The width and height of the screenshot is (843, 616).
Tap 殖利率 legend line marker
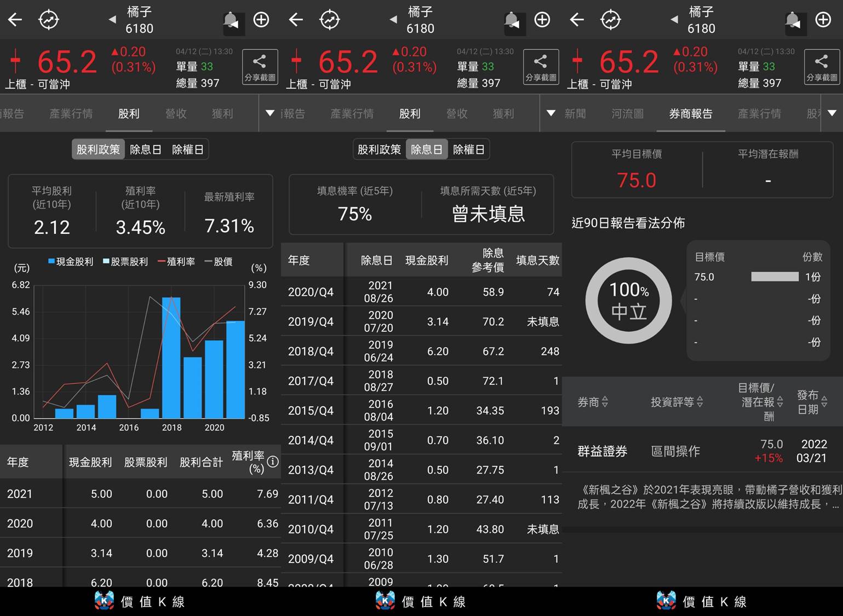[162, 261]
